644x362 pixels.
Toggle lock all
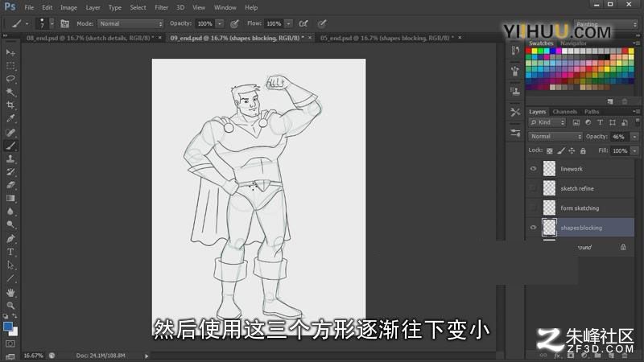(583, 151)
